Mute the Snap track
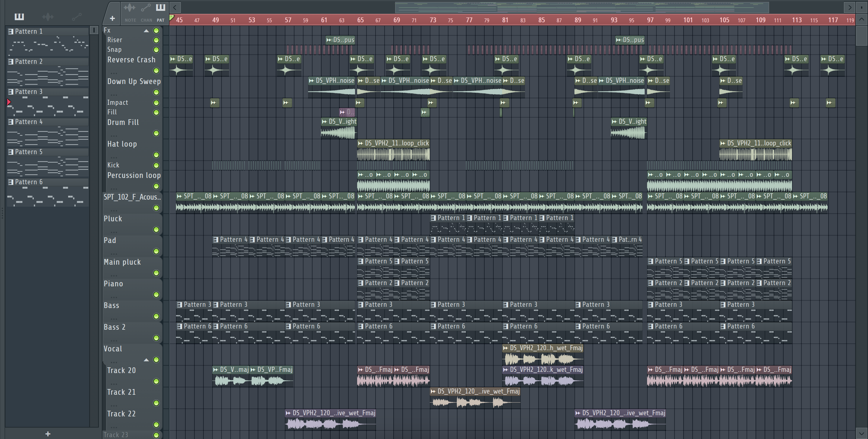Viewport: 868px width, 439px height. tap(156, 50)
